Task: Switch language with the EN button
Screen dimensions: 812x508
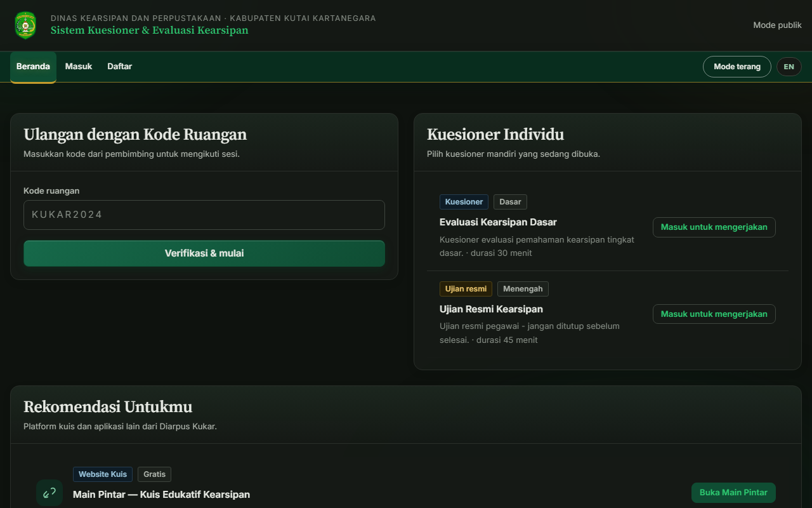Action: (789, 67)
